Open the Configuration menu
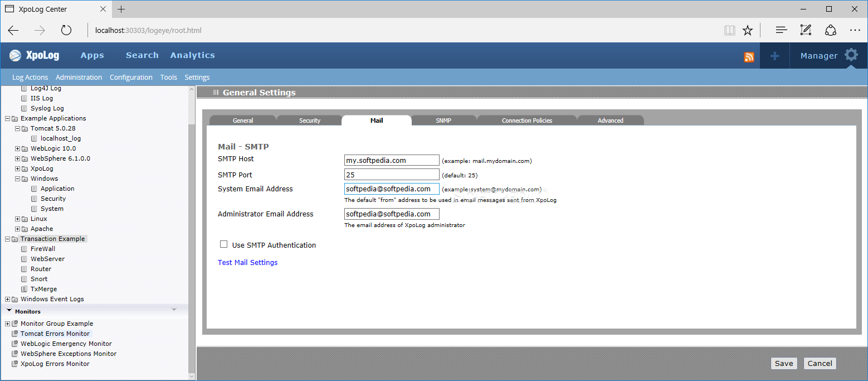This screenshot has height=381, width=868. click(131, 78)
